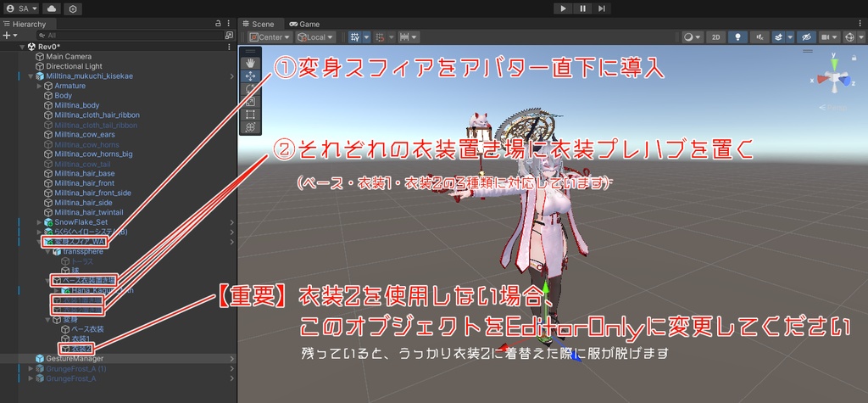Select the Body object in Hierarchy
This screenshot has height=403, width=868.
coord(63,95)
